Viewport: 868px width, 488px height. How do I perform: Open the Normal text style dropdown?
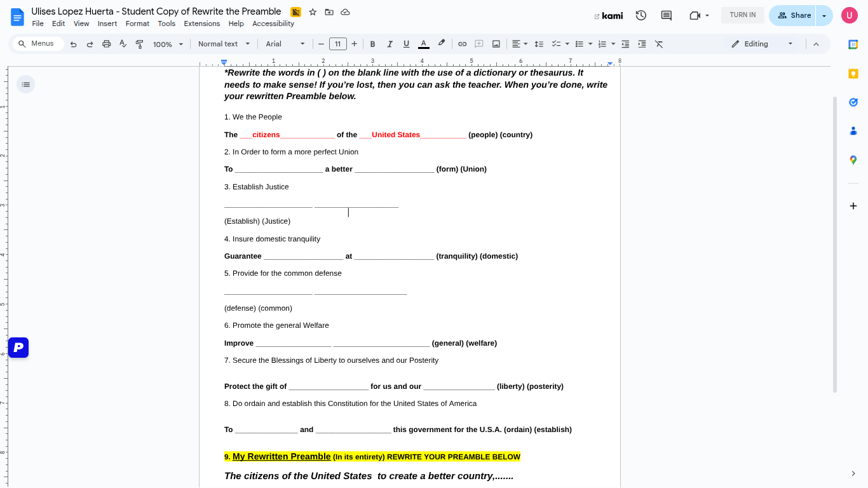223,44
